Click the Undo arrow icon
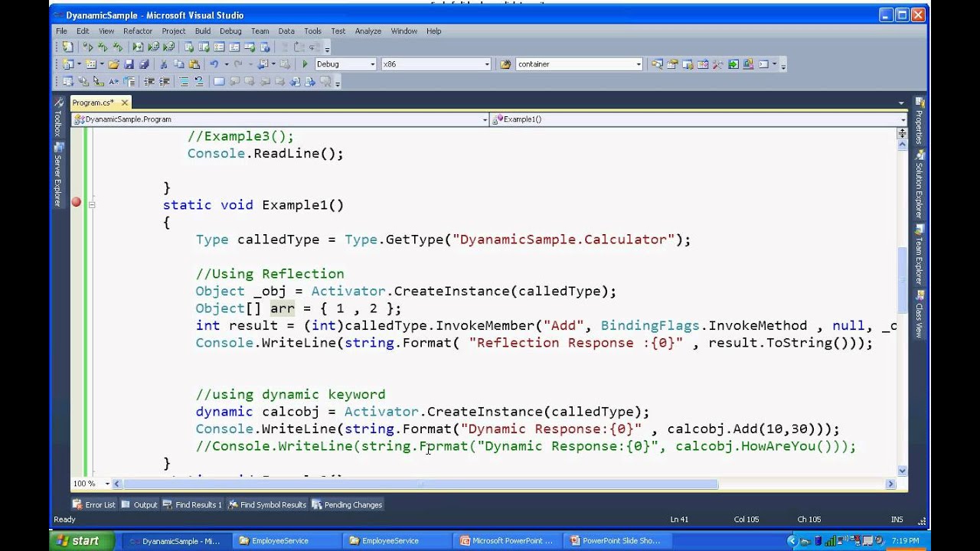980x551 pixels. coord(214,64)
